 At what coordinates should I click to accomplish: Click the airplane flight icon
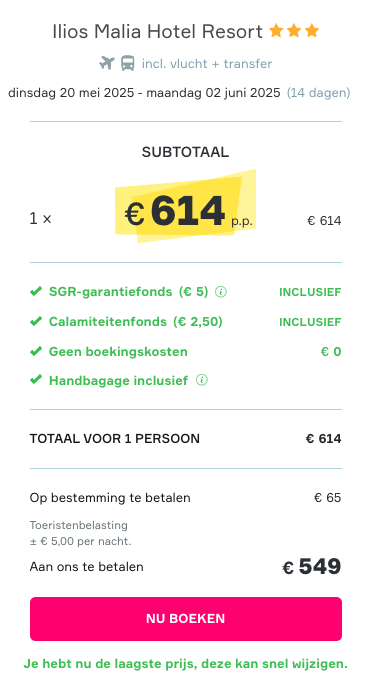107,63
